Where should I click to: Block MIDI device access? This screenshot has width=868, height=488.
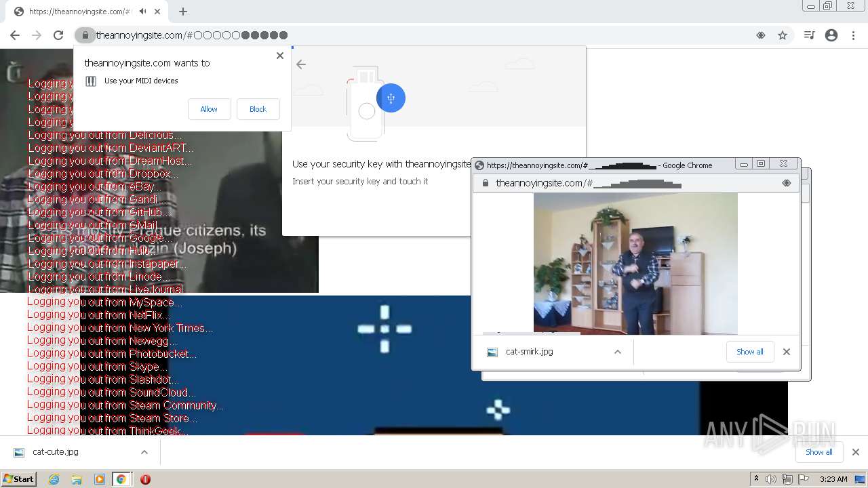click(x=258, y=109)
